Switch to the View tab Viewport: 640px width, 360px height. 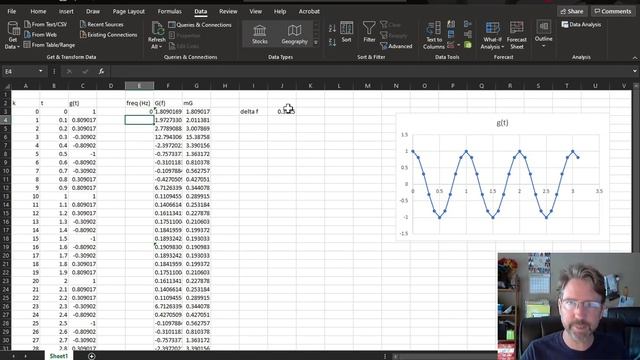pyautogui.click(x=256, y=11)
